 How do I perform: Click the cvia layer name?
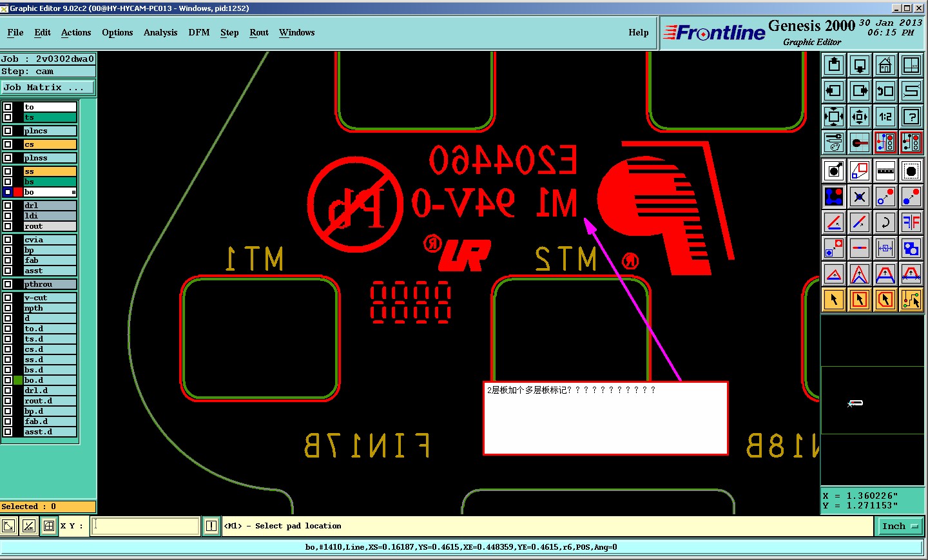click(50, 240)
